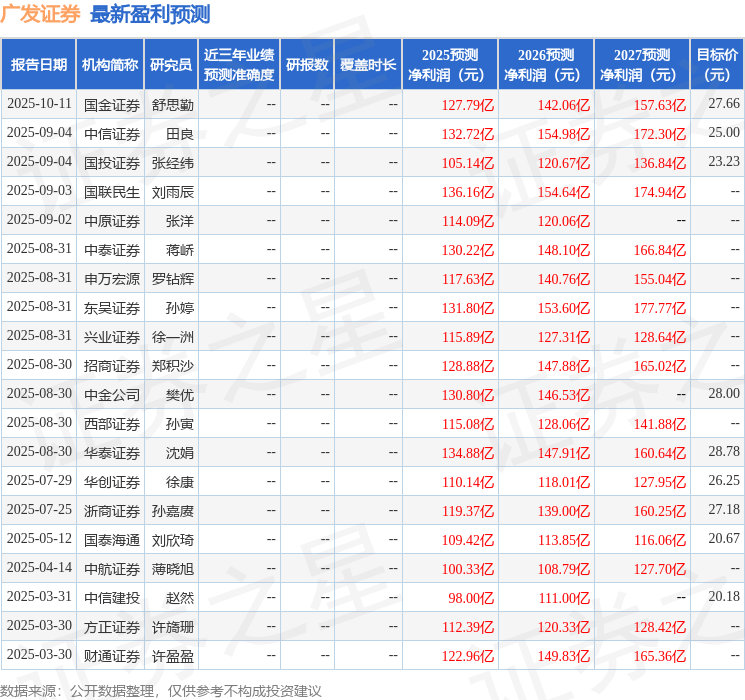The image size is (745, 700).
Task: Click the target price 28.00
Action: pyautogui.click(x=724, y=393)
